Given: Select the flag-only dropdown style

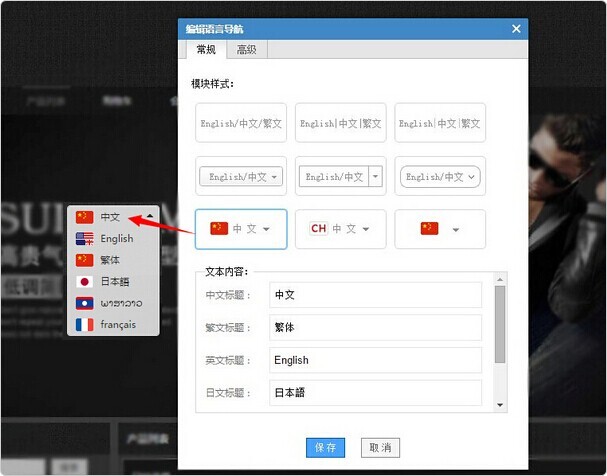Looking at the screenshot, I should pyautogui.click(x=440, y=229).
